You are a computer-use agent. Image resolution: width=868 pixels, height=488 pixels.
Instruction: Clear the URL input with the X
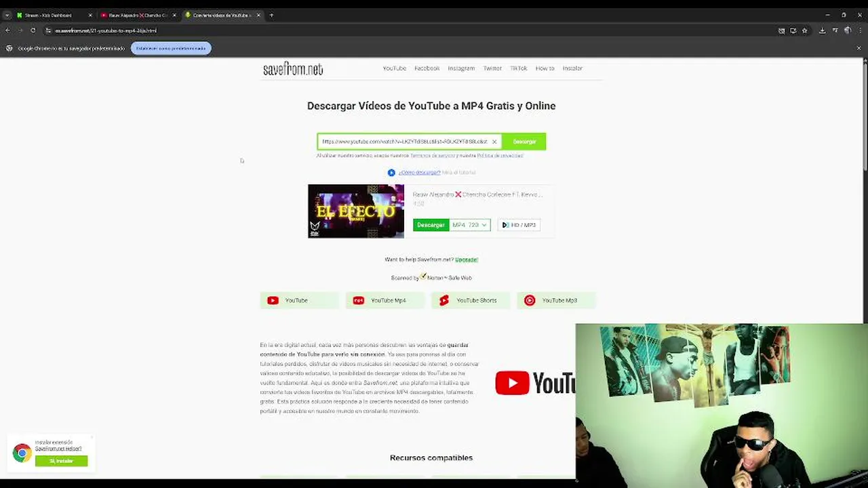[494, 142]
